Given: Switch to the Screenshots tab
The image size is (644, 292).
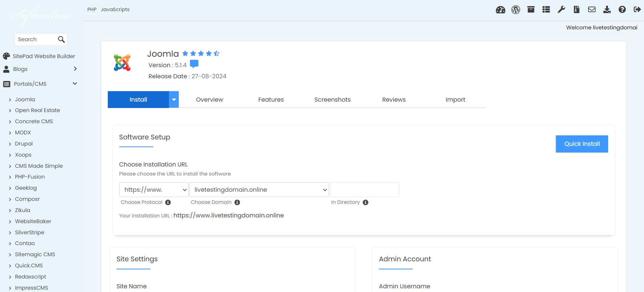Looking at the screenshot, I should coord(332,100).
